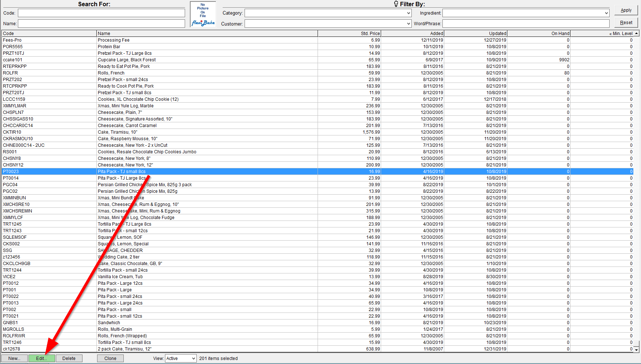Viewport: 641px width, 364px height.
Task: Sort by the Added column header
Action: pos(412,34)
